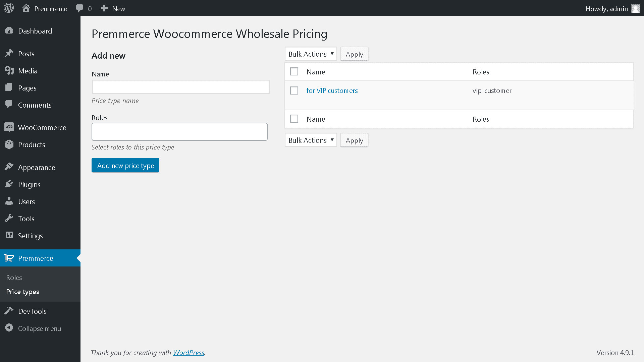Check the select-all box in table header
This screenshot has width=644, height=362.
point(294,72)
